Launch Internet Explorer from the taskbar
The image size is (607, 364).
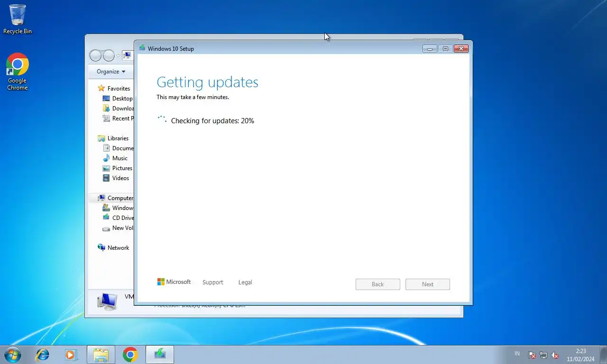43,355
